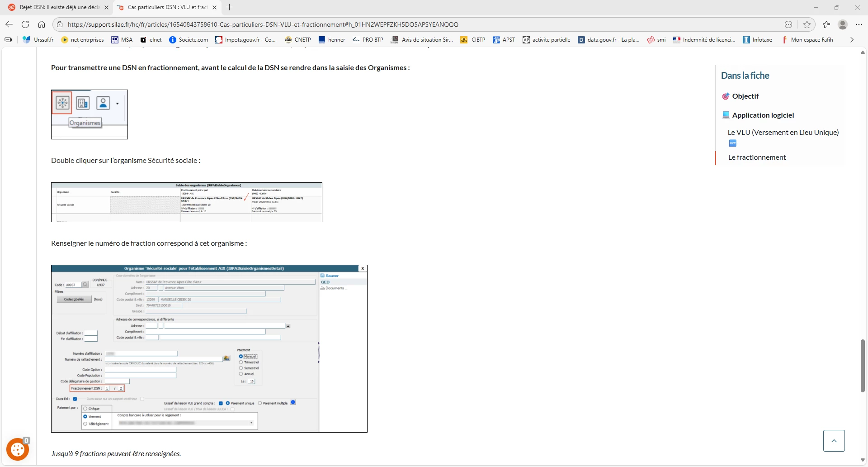This screenshot has width=868, height=467.
Task: Open the Mon espace Fafih bookmark
Action: tap(807, 40)
